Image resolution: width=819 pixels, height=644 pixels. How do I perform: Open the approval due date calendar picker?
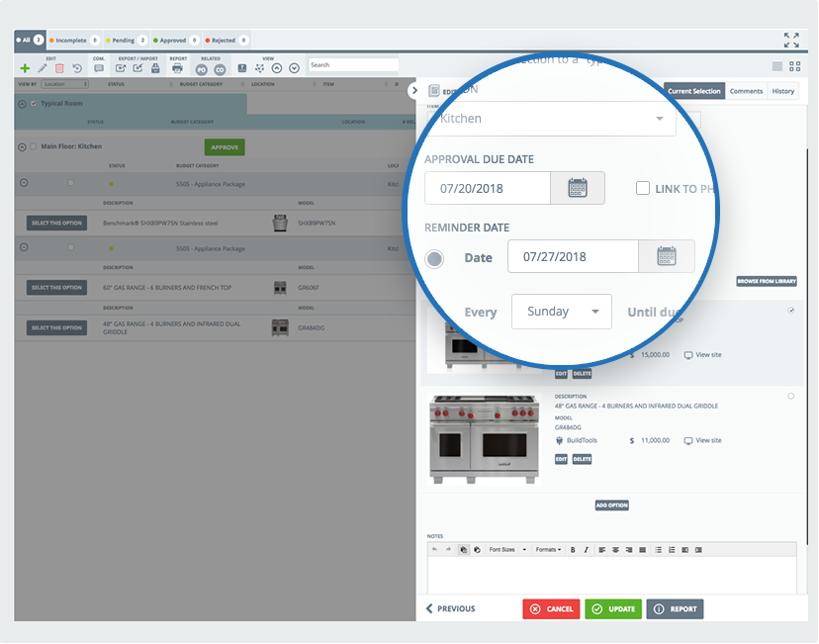[x=578, y=188]
